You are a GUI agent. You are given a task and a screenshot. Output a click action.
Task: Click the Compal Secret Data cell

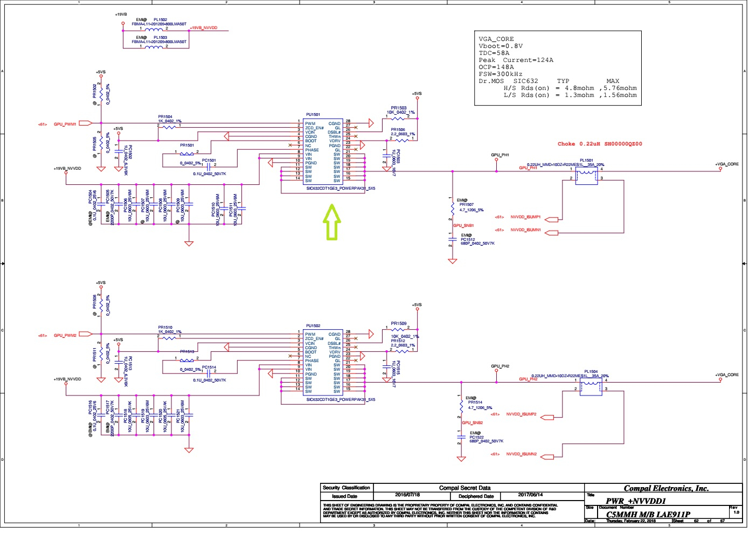click(x=464, y=488)
